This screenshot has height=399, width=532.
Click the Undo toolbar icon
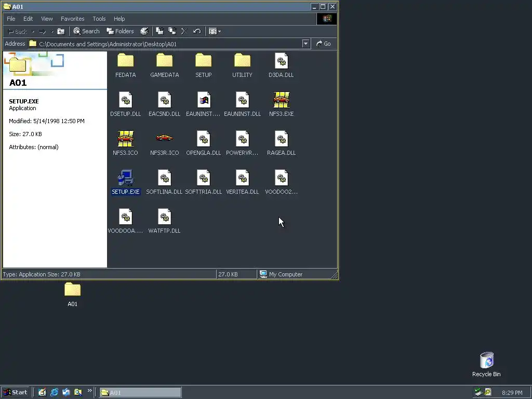tap(197, 32)
